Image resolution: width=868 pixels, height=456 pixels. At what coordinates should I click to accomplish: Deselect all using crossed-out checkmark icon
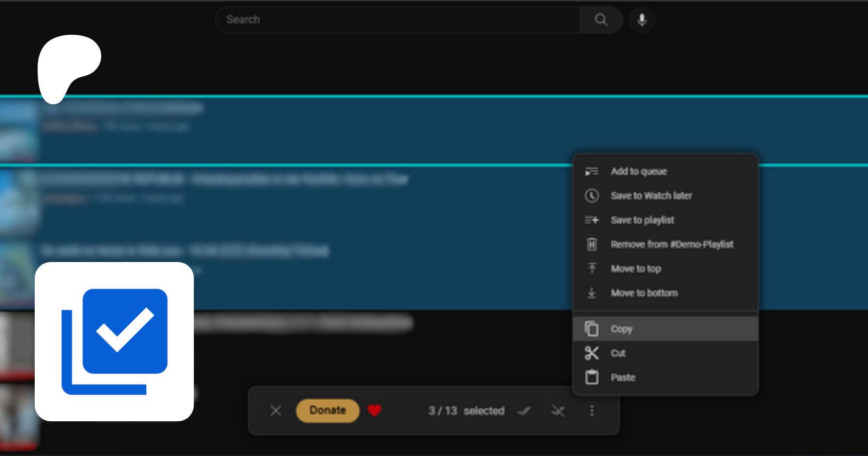tap(558, 411)
